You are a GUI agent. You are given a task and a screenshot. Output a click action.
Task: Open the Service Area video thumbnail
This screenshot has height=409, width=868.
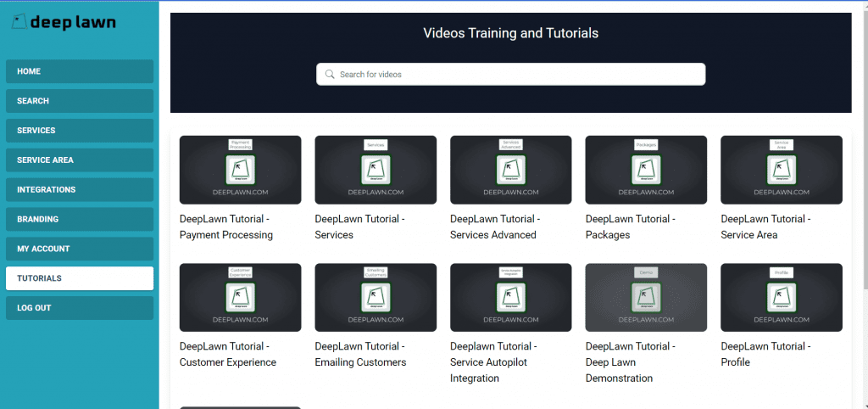point(782,171)
